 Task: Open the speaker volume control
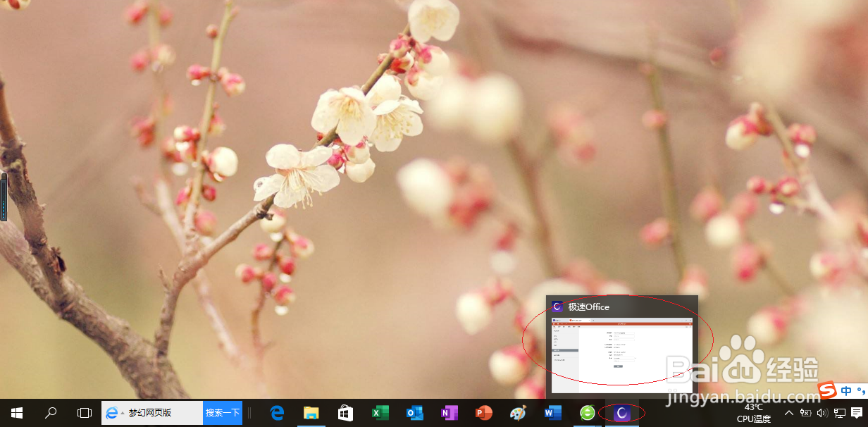(x=821, y=413)
